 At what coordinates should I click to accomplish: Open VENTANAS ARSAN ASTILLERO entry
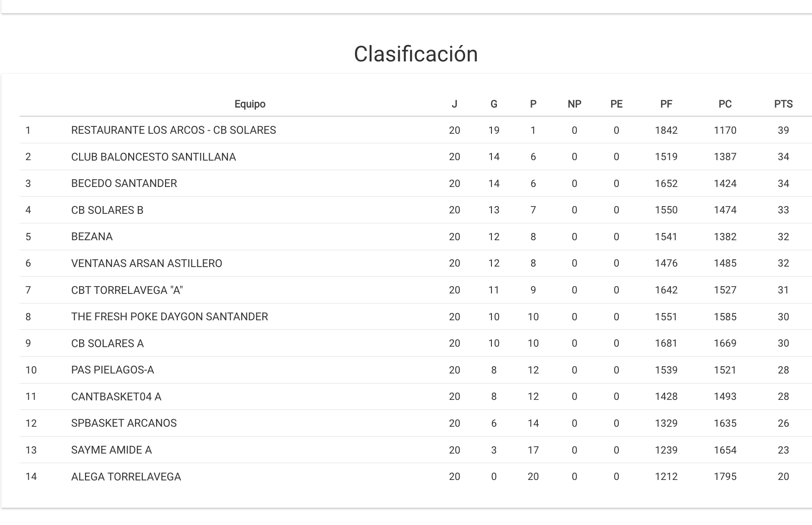coord(146,263)
